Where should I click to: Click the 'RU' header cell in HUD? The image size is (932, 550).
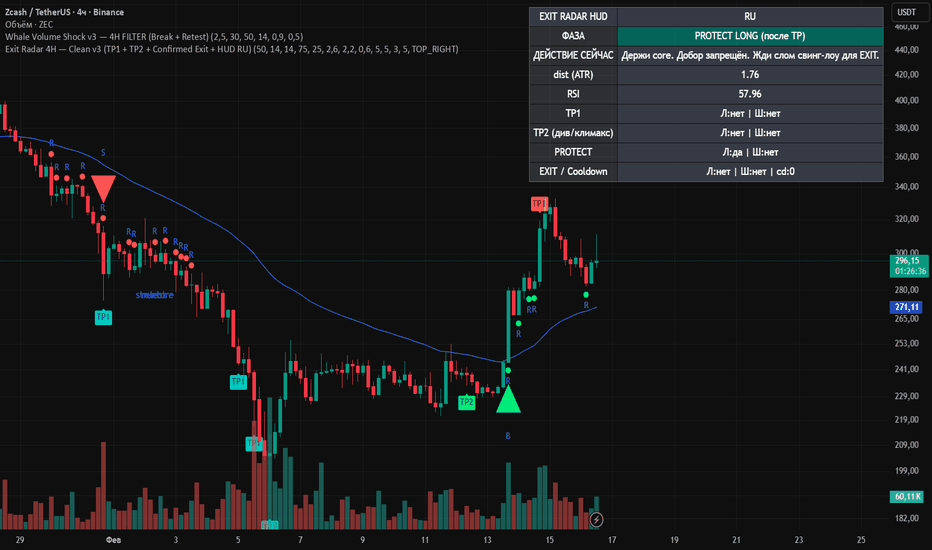[x=750, y=17]
